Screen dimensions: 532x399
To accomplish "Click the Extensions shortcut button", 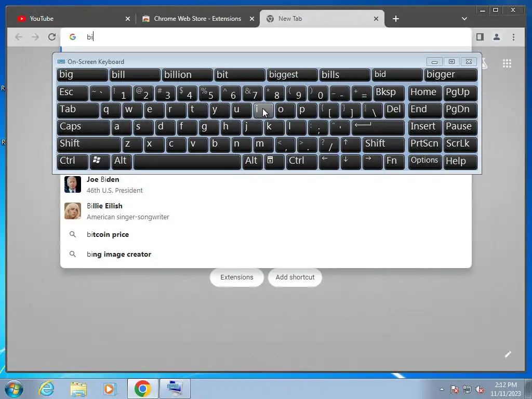I will [x=237, y=277].
